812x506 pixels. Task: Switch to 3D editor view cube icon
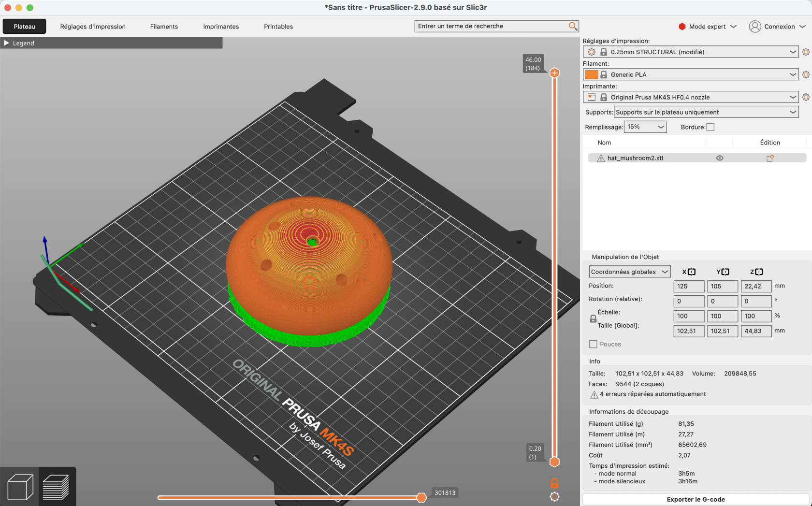pyautogui.click(x=20, y=487)
